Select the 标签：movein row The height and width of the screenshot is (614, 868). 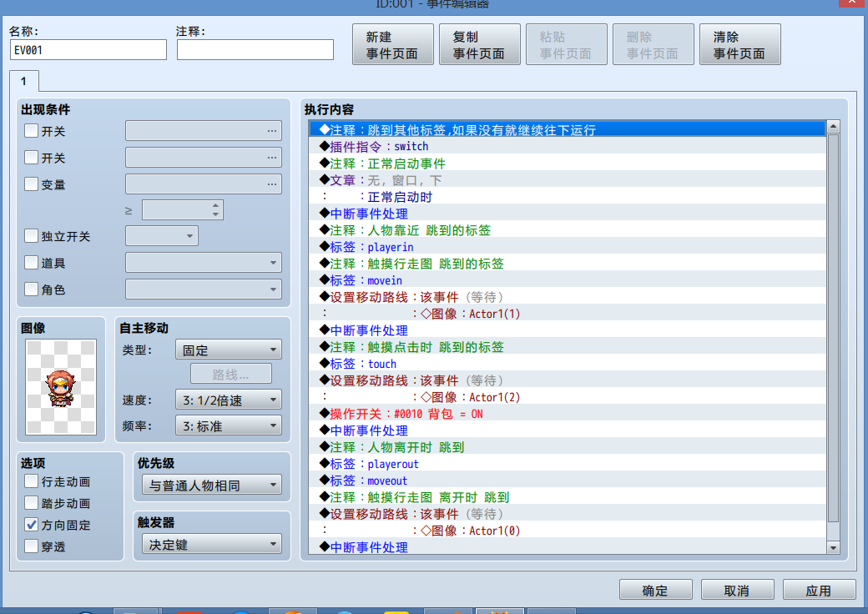click(x=568, y=280)
